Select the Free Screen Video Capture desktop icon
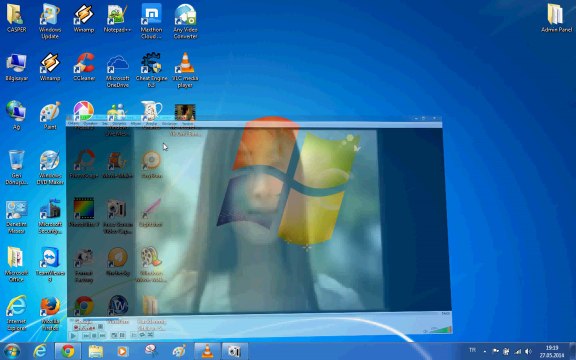This screenshot has height=360, width=576. 118,216
